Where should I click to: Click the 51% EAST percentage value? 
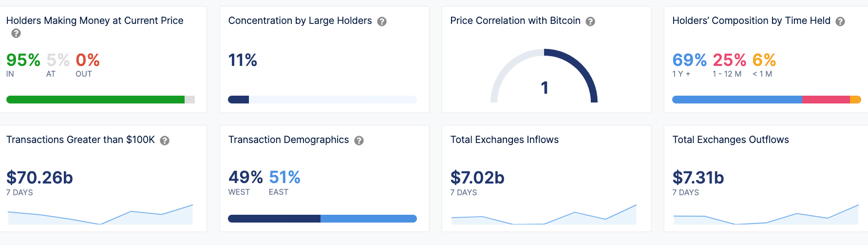284,178
